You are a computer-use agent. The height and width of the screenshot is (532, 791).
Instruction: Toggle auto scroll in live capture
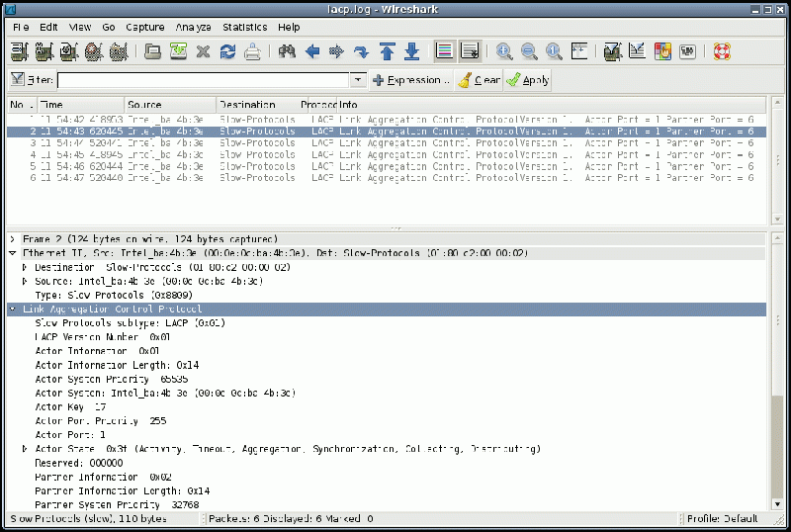coord(470,51)
